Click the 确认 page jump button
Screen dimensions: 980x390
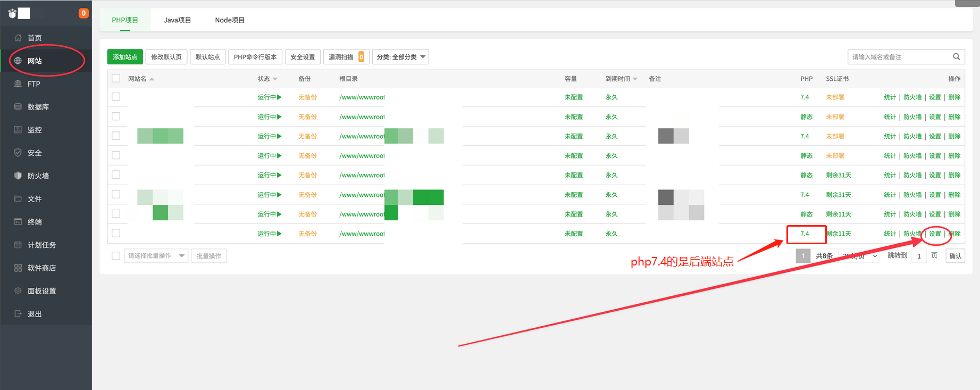[x=955, y=256]
